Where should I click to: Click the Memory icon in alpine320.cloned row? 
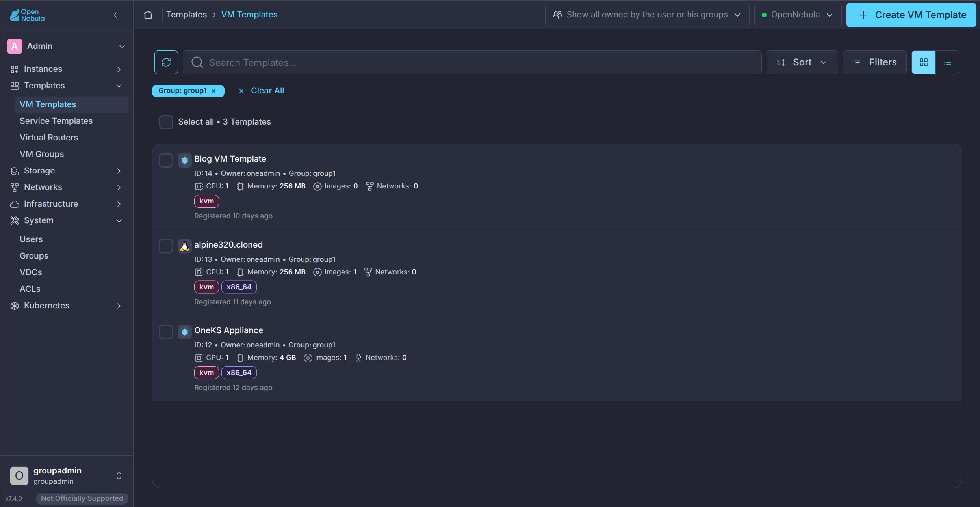click(x=240, y=272)
